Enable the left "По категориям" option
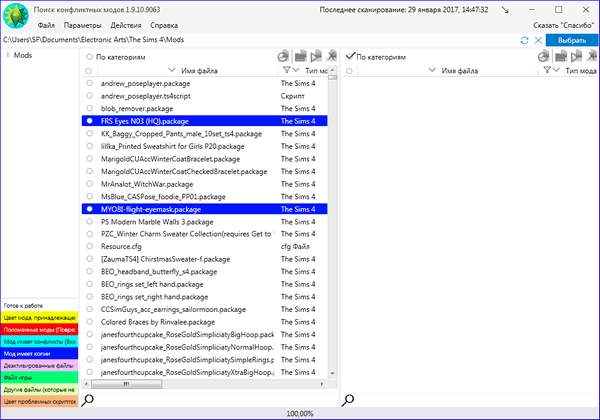This screenshot has height=420, width=600. tap(90, 57)
